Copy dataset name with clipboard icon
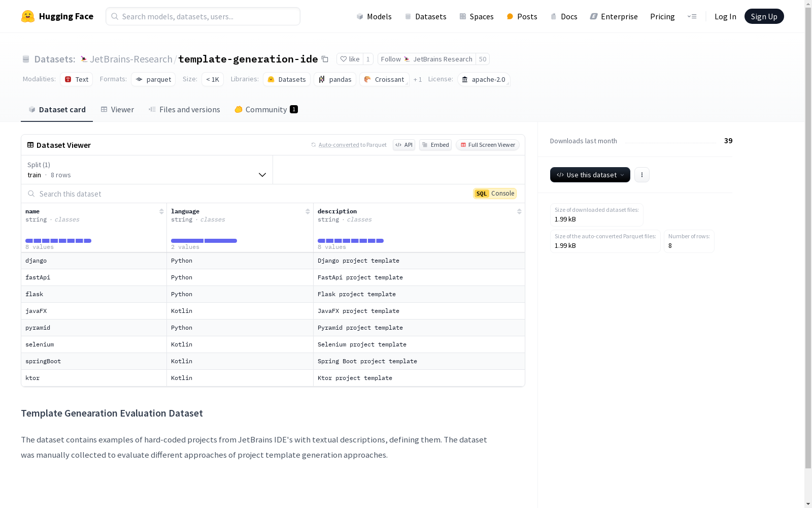The height and width of the screenshot is (508, 812). pos(325,59)
